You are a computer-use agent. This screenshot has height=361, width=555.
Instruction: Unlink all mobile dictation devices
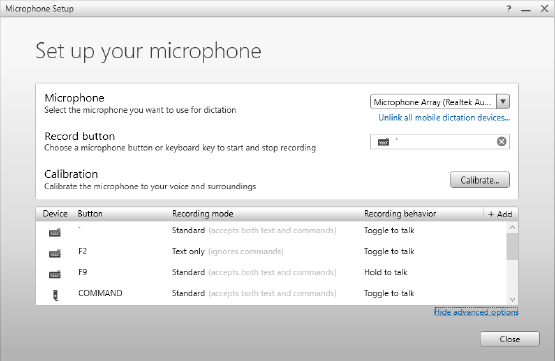[444, 118]
